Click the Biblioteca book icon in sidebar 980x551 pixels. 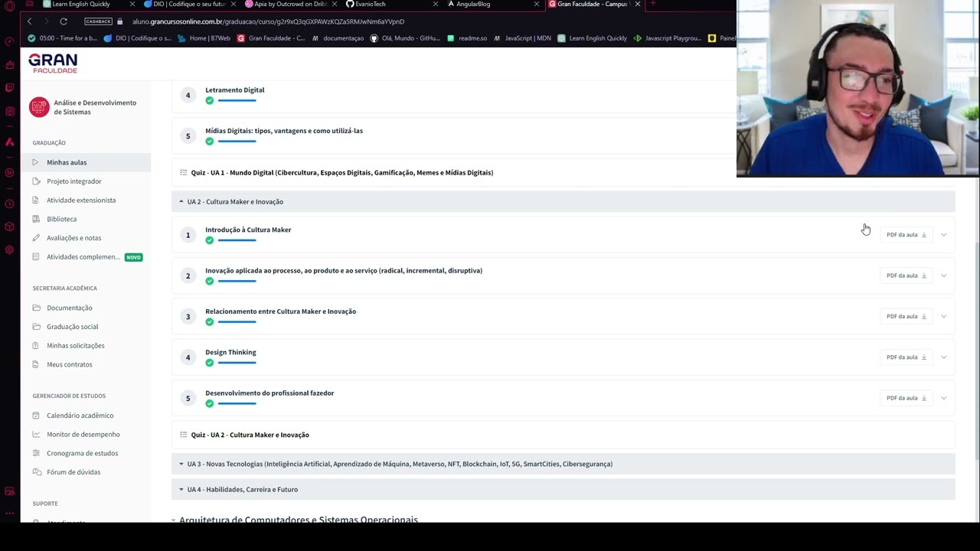click(x=36, y=219)
